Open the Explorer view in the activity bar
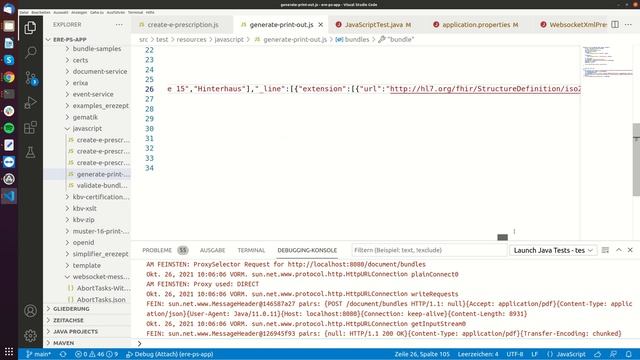The width and height of the screenshot is (640, 360). [30, 28]
